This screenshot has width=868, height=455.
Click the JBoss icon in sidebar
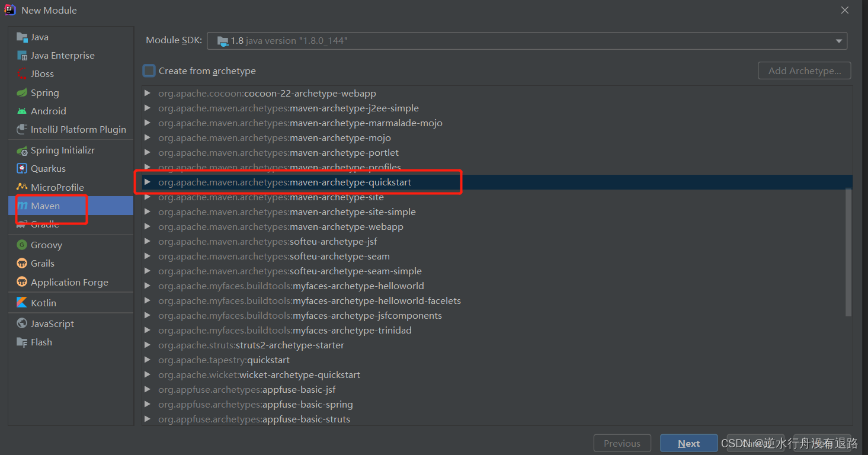tap(22, 73)
